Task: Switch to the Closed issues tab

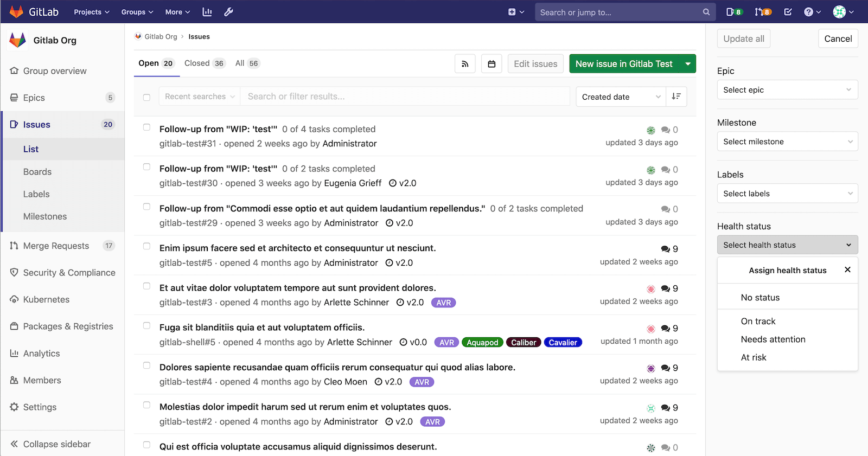Action: [204, 63]
